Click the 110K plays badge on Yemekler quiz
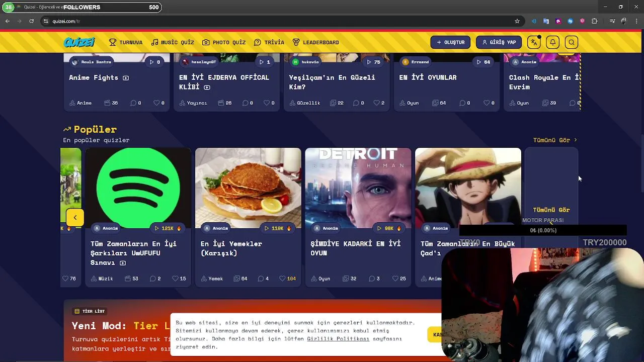The image size is (644, 362). 277,228
